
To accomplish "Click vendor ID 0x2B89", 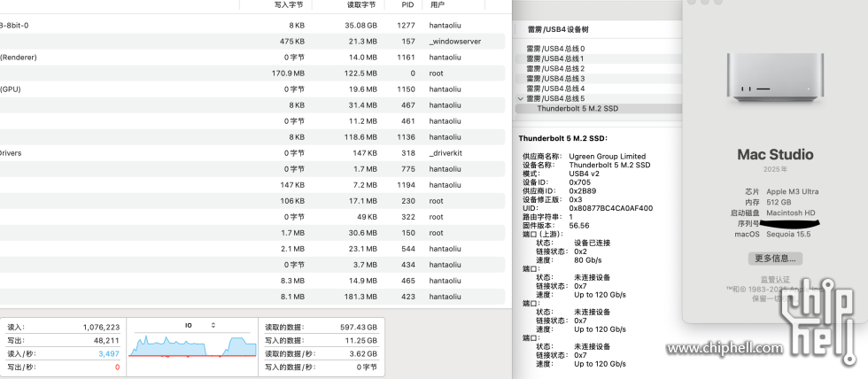I will click(x=583, y=191).
